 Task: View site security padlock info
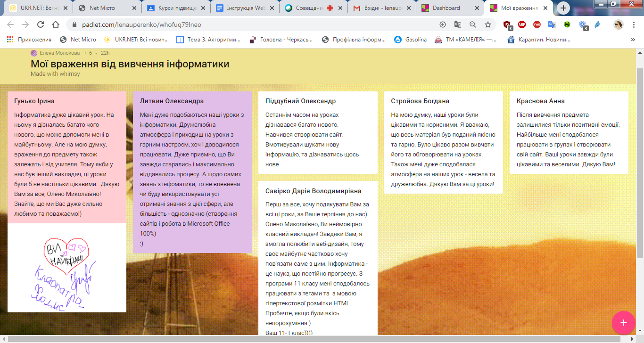[74, 24]
